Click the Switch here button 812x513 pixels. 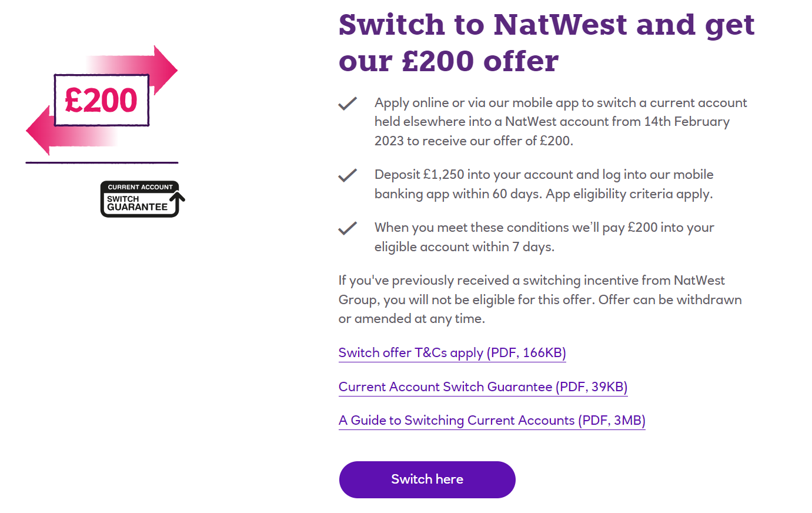coord(427,479)
